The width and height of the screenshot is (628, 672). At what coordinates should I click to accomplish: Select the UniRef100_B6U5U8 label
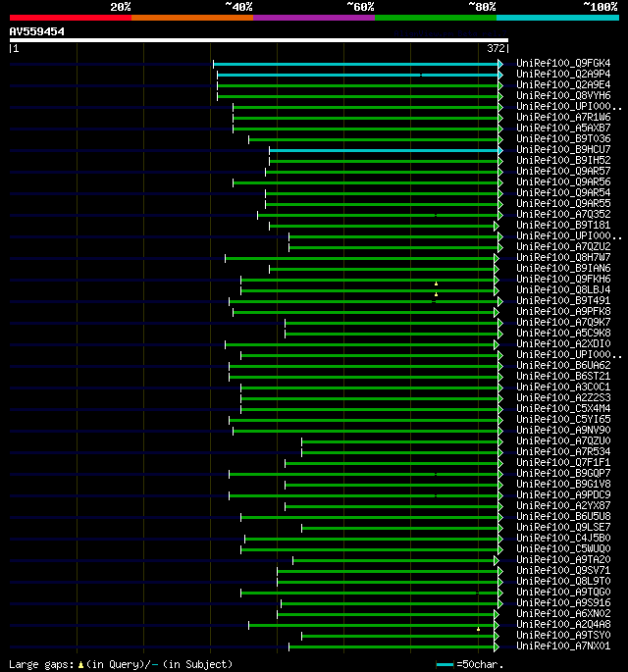pyautogui.click(x=563, y=517)
